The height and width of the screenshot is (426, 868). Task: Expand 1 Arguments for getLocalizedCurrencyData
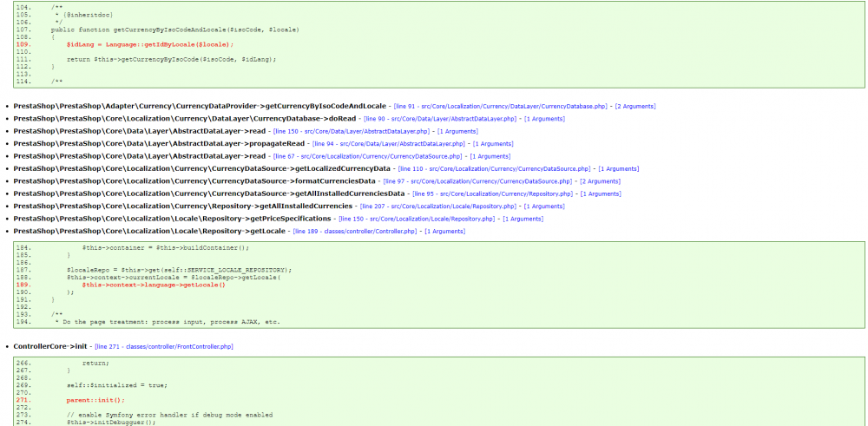[x=619, y=168]
